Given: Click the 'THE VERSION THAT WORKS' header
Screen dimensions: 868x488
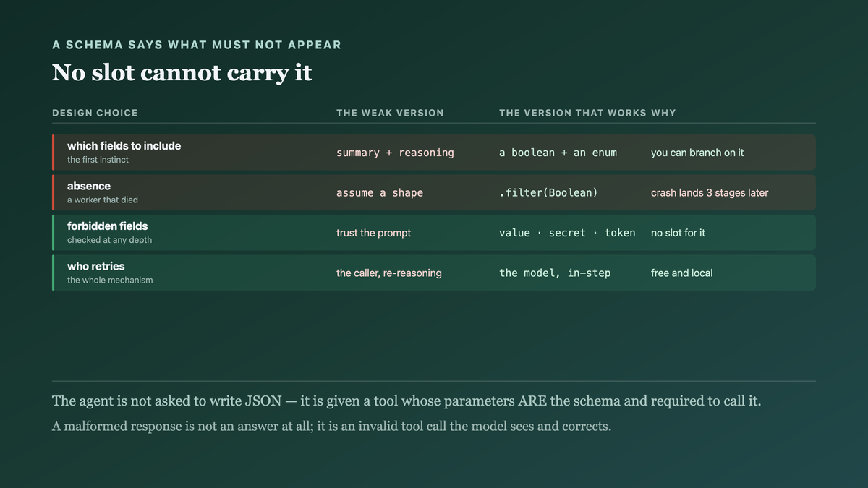Looking at the screenshot, I should pyautogui.click(x=573, y=113).
